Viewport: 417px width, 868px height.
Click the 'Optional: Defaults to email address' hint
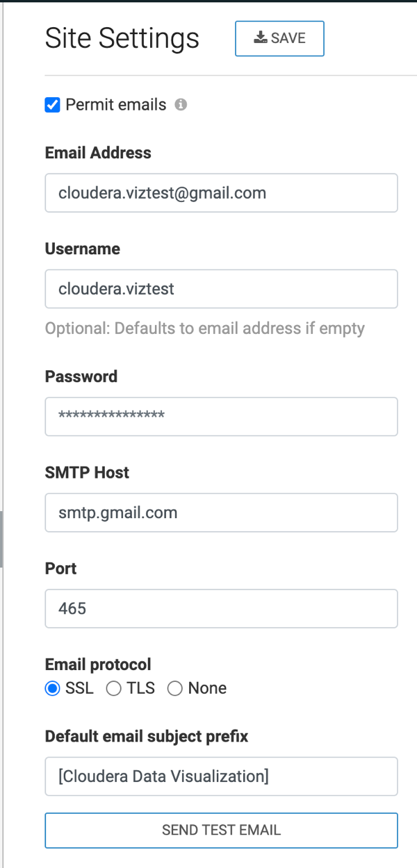coord(205,328)
